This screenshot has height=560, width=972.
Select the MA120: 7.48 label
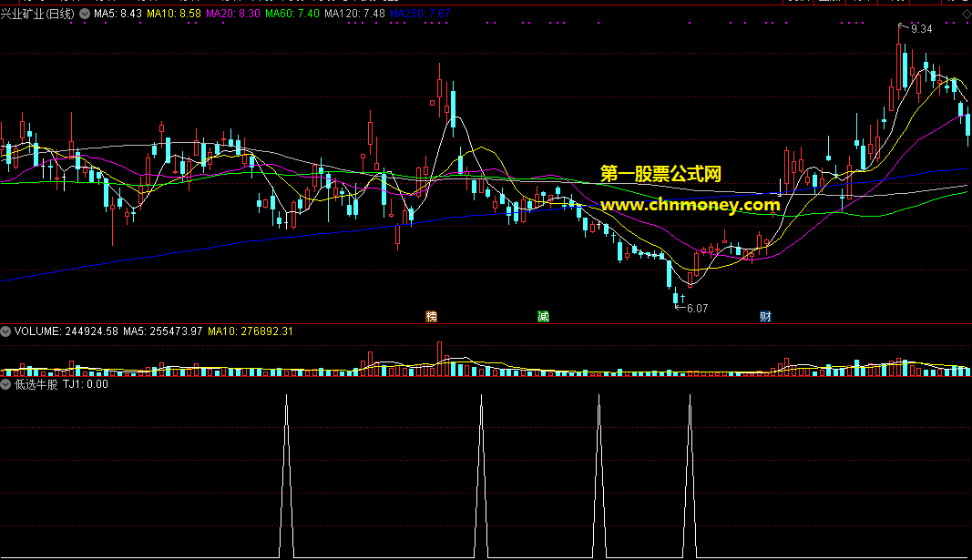pos(353,15)
